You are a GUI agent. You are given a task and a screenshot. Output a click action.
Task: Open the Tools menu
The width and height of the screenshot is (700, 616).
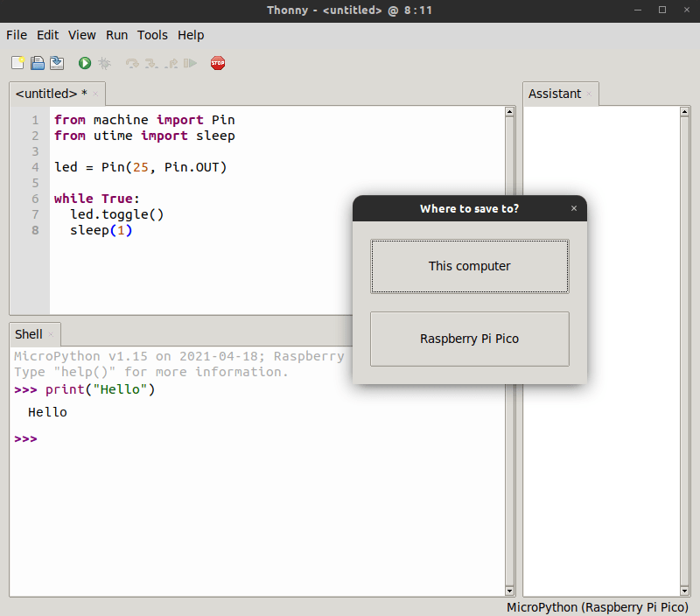(x=152, y=35)
